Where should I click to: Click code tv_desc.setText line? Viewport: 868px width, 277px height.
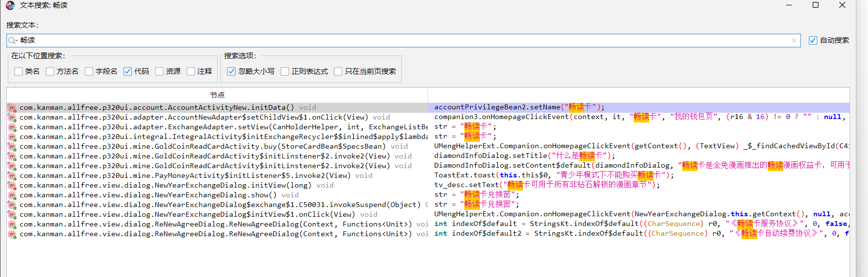pyautogui.click(x=547, y=185)
